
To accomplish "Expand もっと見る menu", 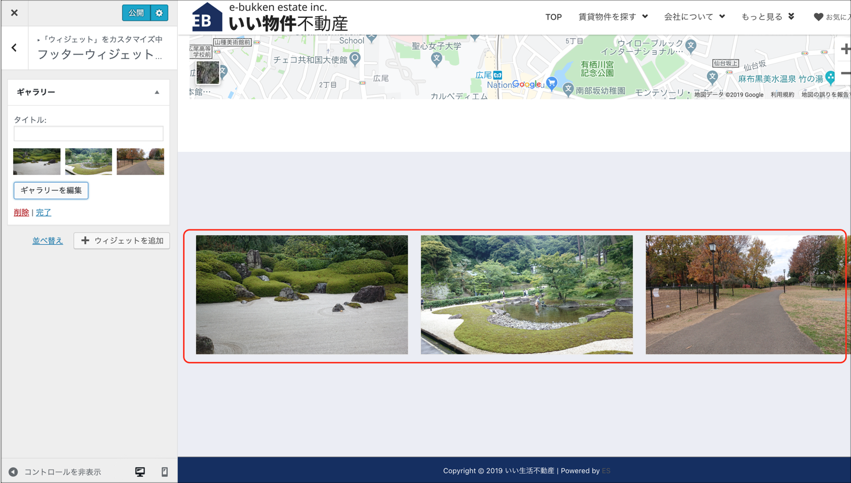I will (767, 17).
